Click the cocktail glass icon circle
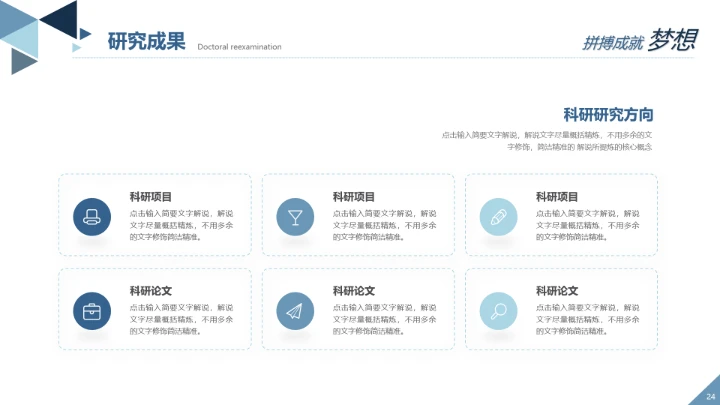Screen dimensions: 720x405 pos(295,217)
